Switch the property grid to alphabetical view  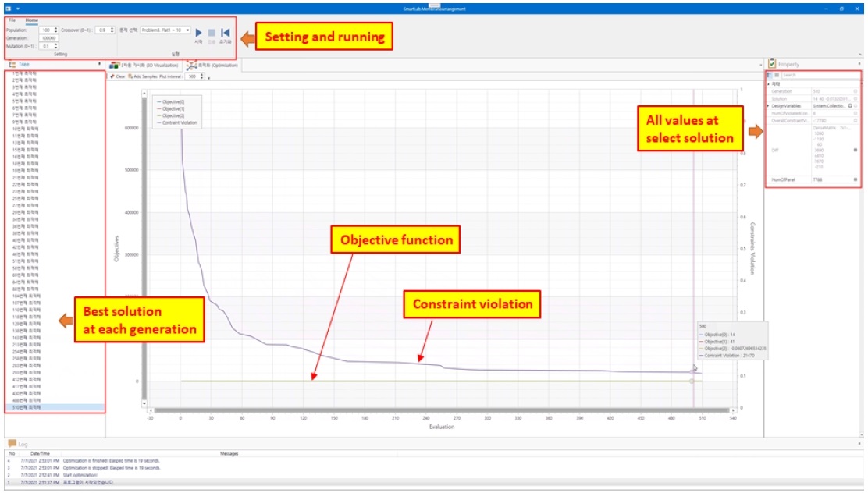pyautogui.click(x=777, y=75)
